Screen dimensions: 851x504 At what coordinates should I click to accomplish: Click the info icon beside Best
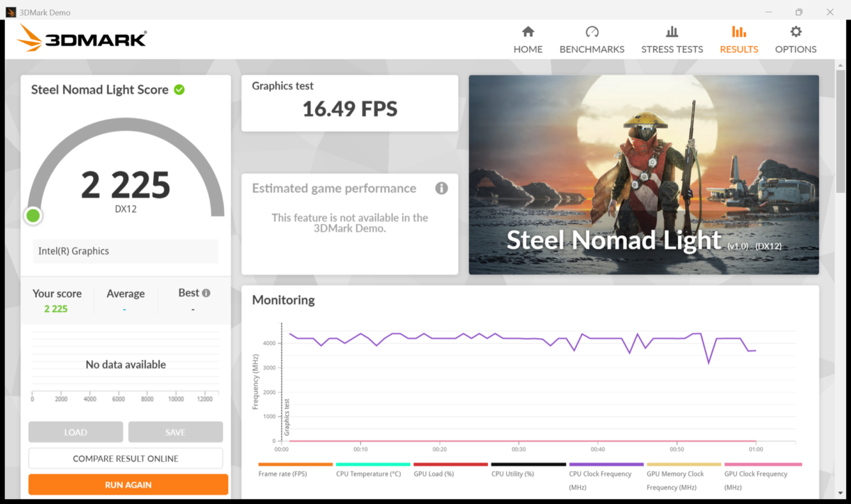coord(206,293)
